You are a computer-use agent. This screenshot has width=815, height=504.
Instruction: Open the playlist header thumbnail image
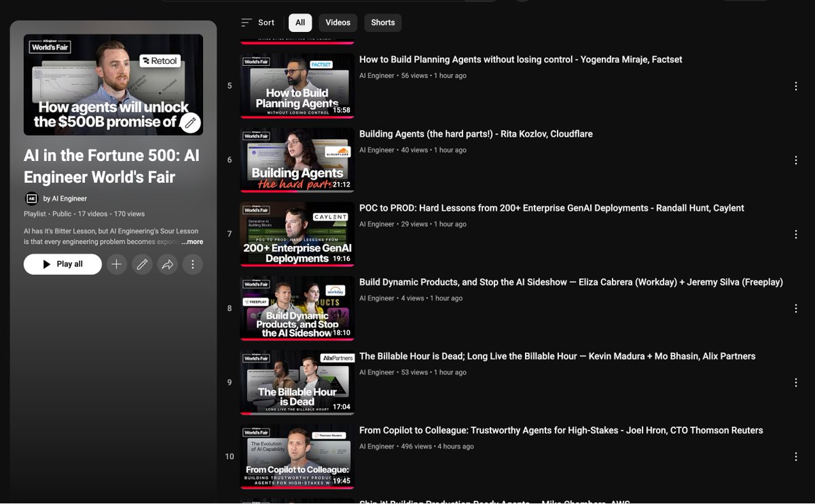(x=113, y=85)
